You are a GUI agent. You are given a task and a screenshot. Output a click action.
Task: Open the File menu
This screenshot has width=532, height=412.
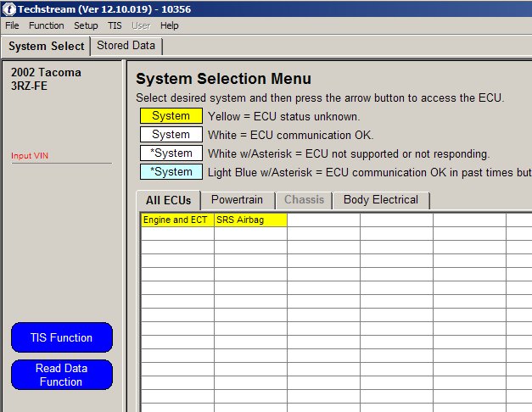tap(12, 25)
